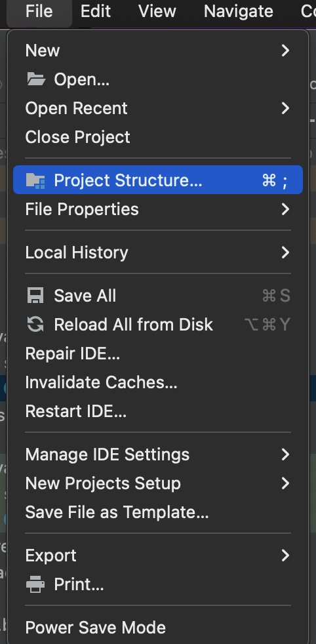Click the floppy disk Save All icon
This screenshot has height=644, width=316.
35,296
